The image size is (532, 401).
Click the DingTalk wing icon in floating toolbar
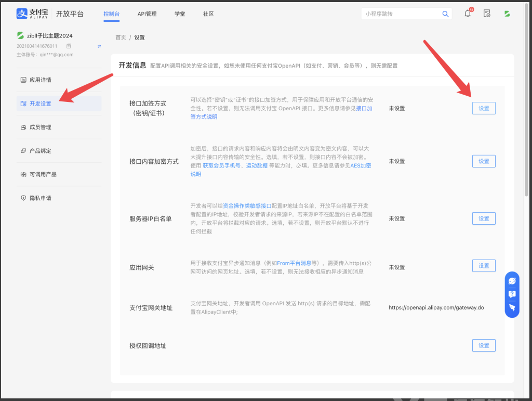(512, 308)
